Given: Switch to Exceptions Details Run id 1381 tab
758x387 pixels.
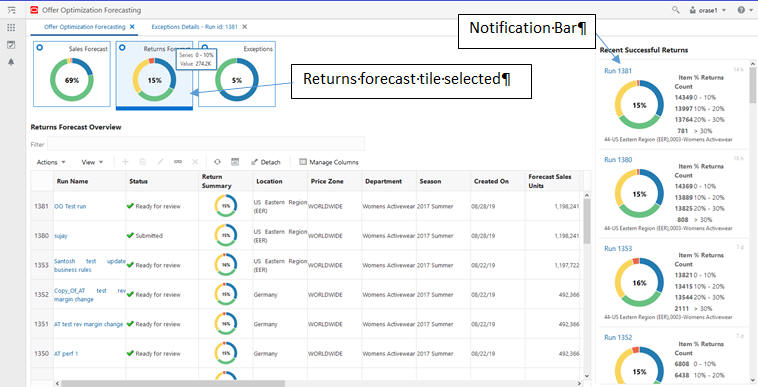Looking at the screenshot, I should point(194,27).
